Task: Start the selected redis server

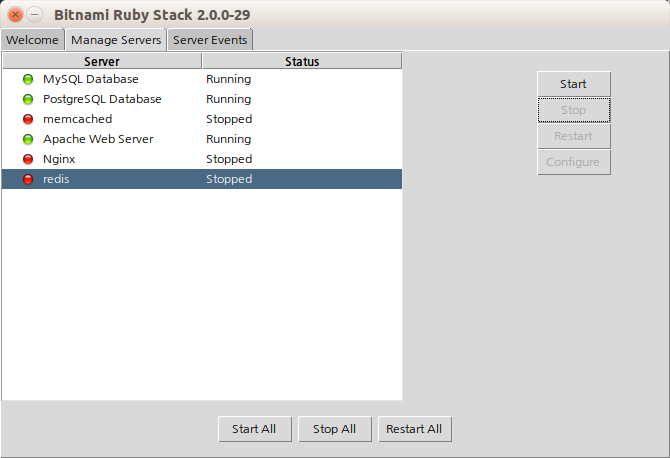Action: tap(573, 84)
